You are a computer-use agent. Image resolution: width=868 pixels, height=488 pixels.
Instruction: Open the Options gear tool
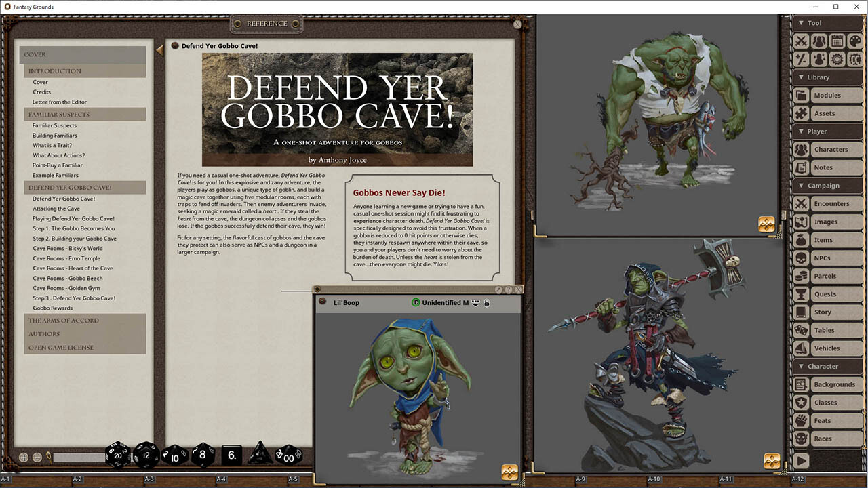click(x=836, y=59)
